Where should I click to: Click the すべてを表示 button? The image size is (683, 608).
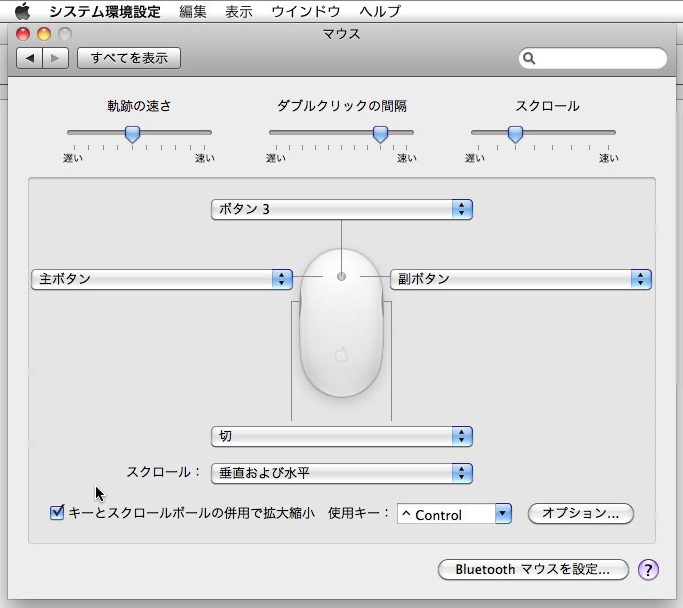(129, 58)
